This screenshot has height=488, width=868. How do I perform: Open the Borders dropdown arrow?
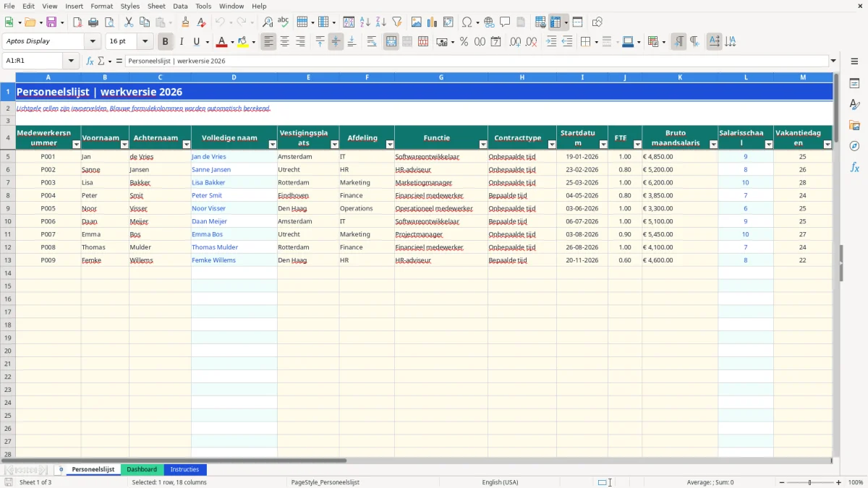click(596, 42)
